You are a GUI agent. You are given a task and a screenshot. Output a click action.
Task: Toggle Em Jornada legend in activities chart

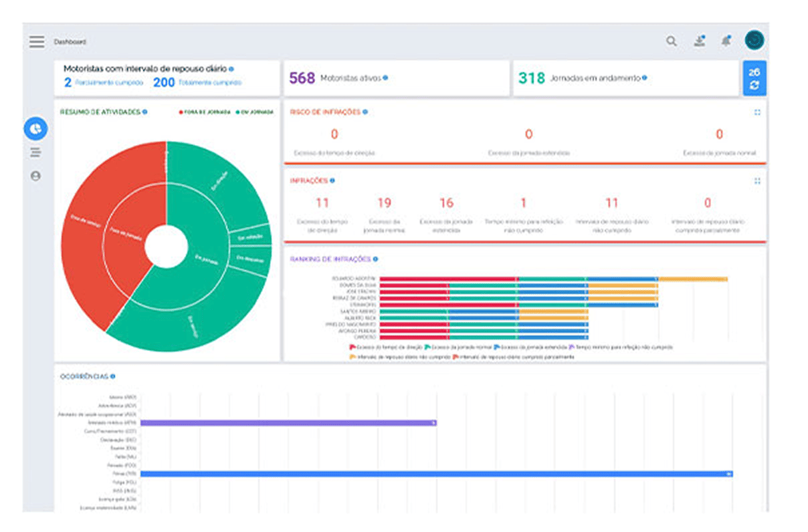(255, 112)
